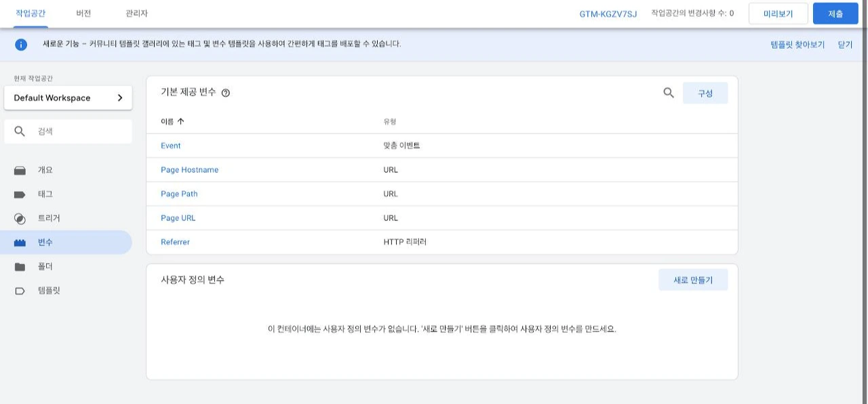Click the help icon beside 기본 제공 변수
This screenshot has height=404, width=868.
click(226, 93)
